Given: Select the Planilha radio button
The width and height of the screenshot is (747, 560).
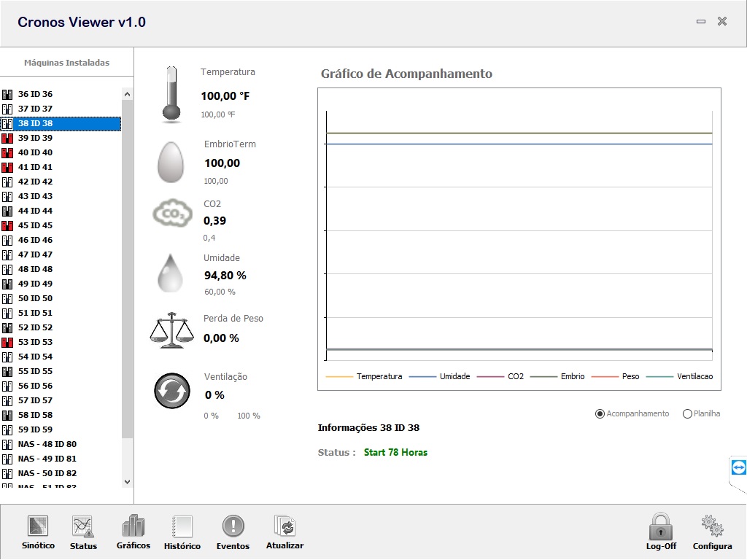Looking at the screenshot, I should pyautogui.click(x=687, y=414).
